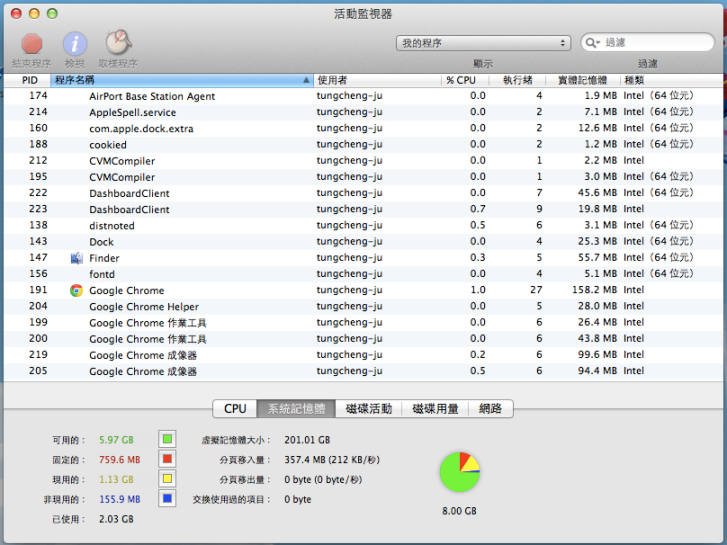Click the yellow 現用的 color swatch
The height and width of the screenshot is (545, 727).
167,479
